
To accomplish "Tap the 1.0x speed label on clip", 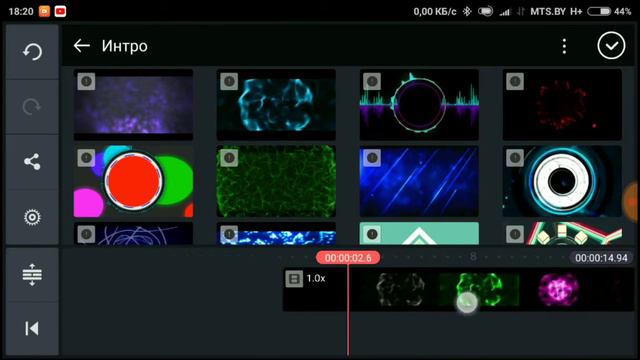I will 316,278.
